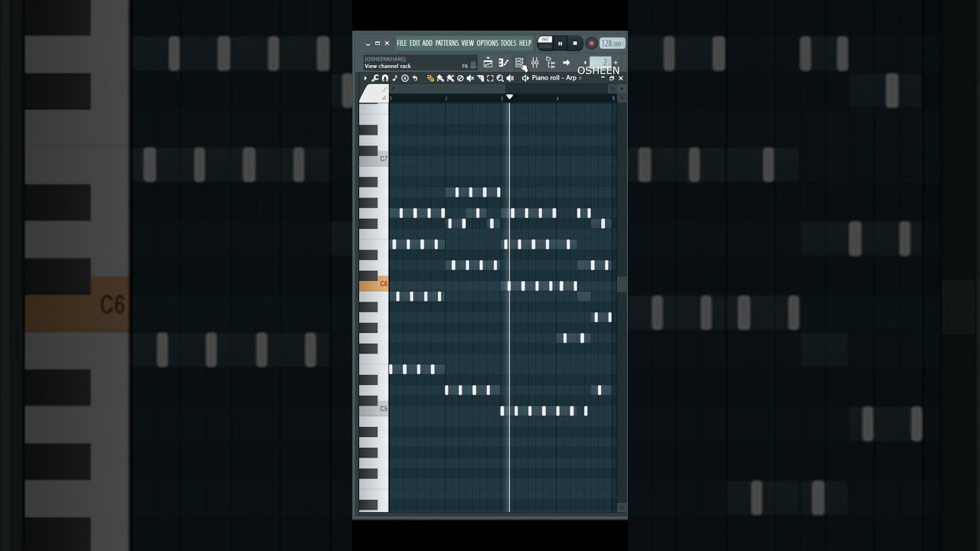Click the vertical scrollbar thumb of piano roll
This screenshot has height=551, width=980.
pos(622,284)
